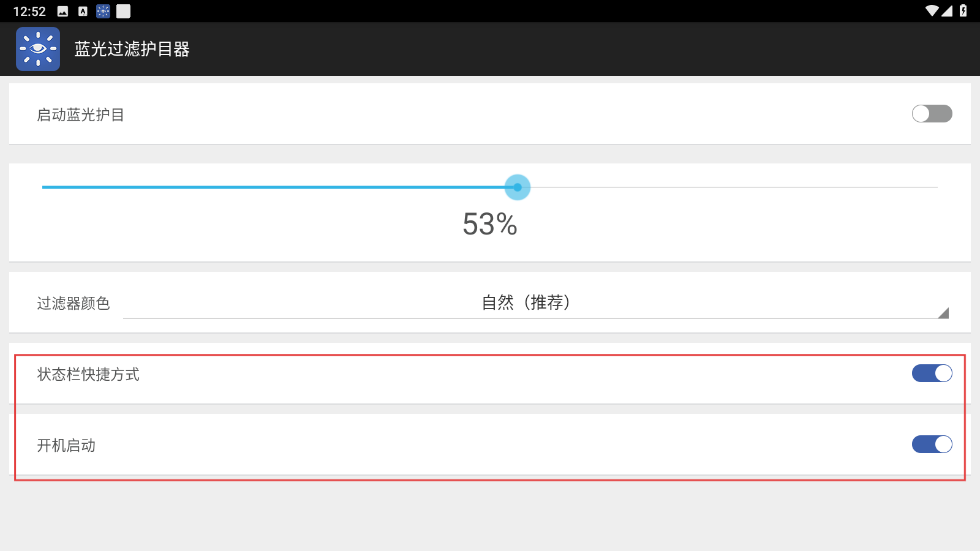Tap the 状态栏快捷方式 label text

[88, 375]
